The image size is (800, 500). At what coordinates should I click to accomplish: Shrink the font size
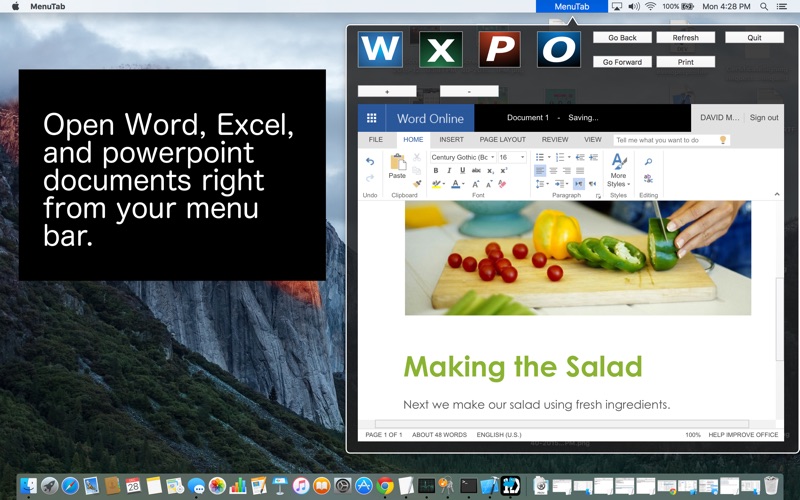[489, 184]
